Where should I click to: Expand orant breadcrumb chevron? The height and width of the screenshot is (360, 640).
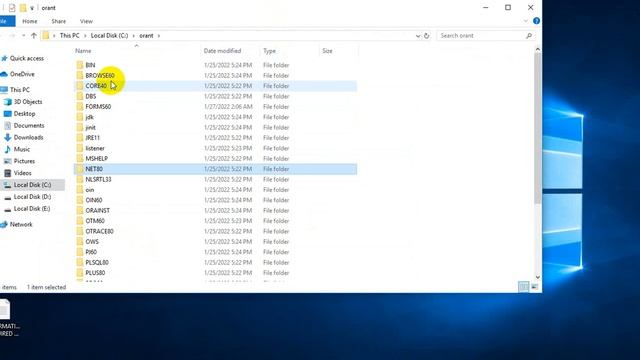[159, 36]
